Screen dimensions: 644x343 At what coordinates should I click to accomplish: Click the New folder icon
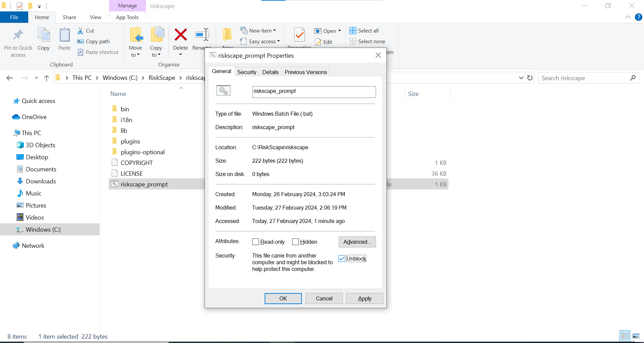pos(227,35)
